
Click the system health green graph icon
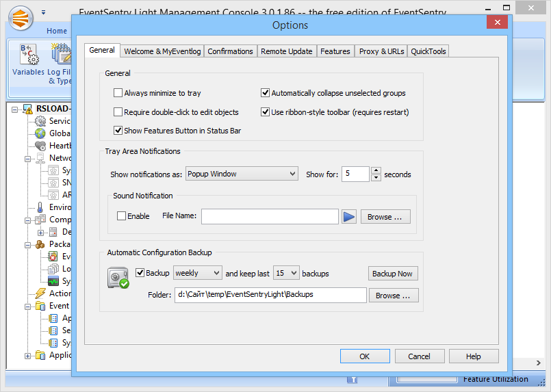[53, 281]
